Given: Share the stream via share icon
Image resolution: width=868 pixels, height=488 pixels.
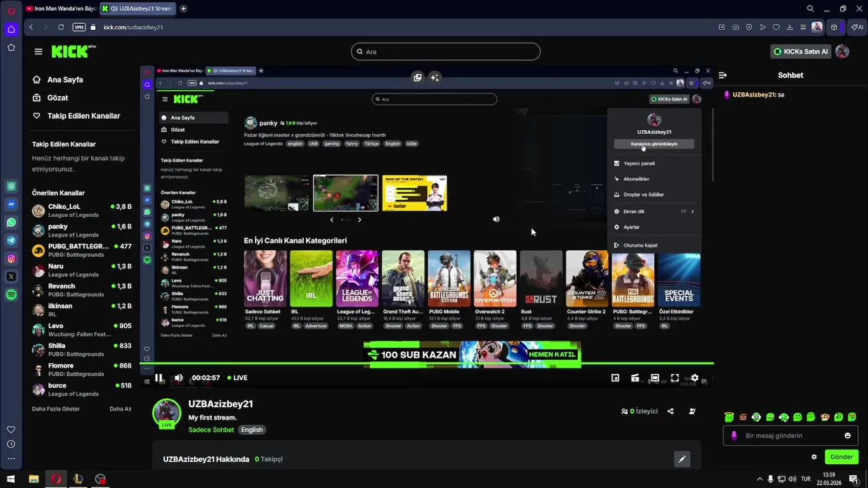Looking at the screenshot, I should [671, 411].
